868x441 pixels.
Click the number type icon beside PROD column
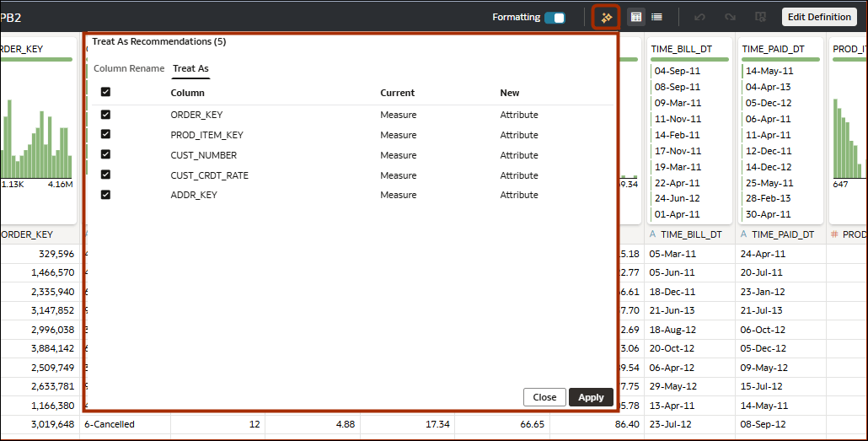834,234
